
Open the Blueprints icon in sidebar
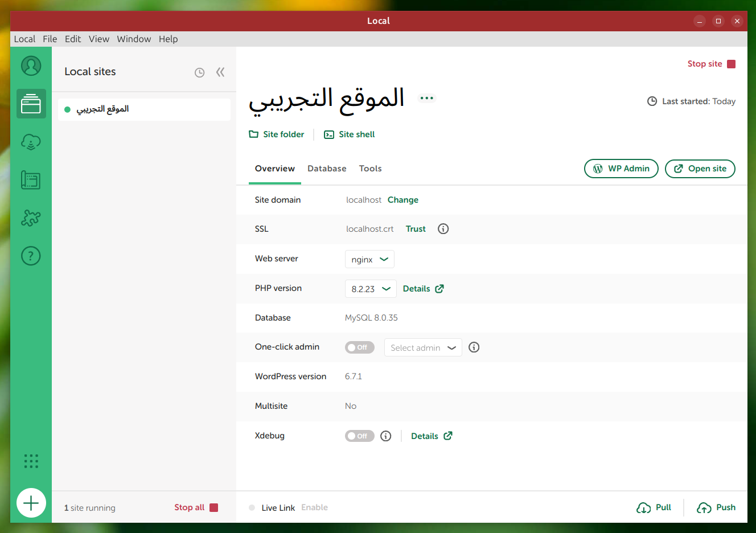click(31, 180)
